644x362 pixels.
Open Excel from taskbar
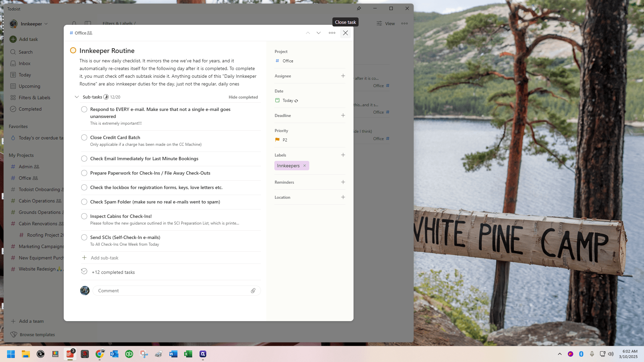point(188,354)
